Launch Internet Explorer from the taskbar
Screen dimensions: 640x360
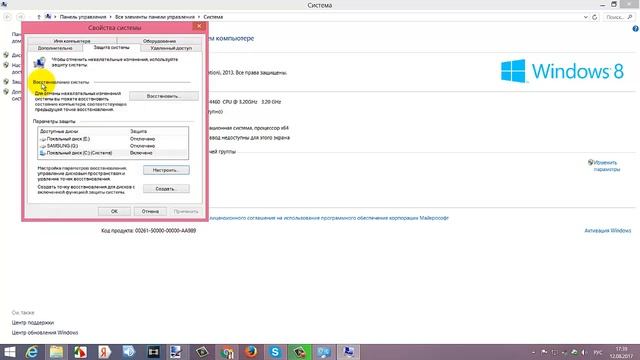[x=32, y=352]
